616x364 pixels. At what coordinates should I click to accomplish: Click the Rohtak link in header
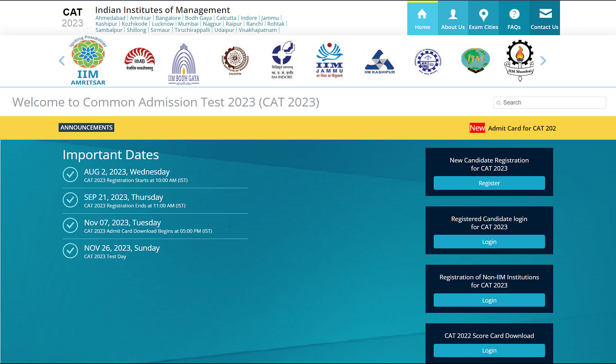click(x=276, y=24)
